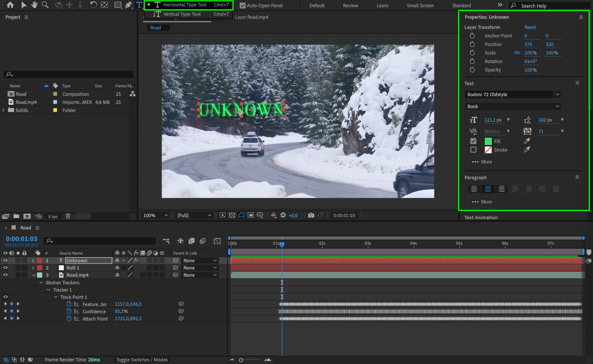Select the Zoom magnifier tool
Viewport: 593px width, 364px height.
coord(45,5)
